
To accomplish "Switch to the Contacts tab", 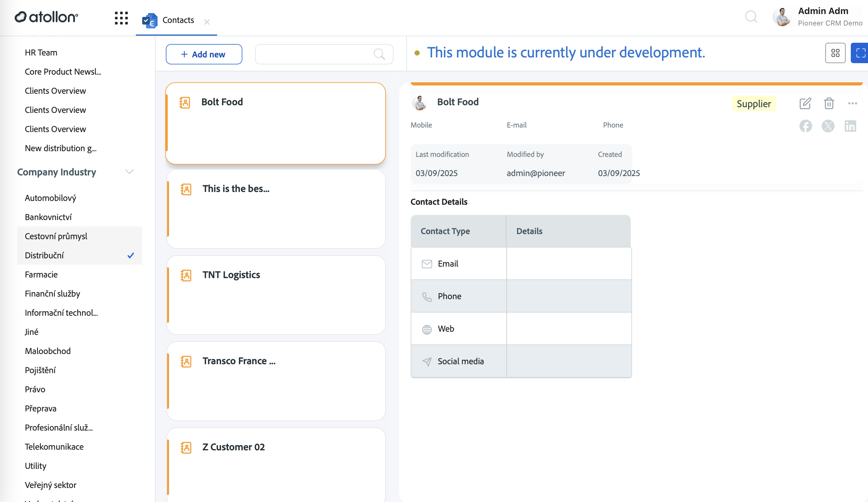I will pos(178,20).
